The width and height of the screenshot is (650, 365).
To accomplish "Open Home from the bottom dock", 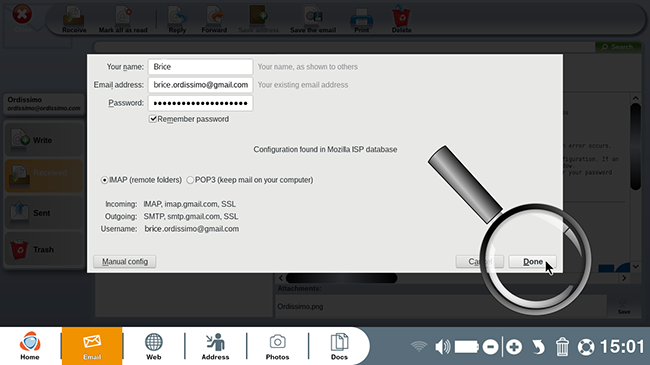I will coord(30,346).
